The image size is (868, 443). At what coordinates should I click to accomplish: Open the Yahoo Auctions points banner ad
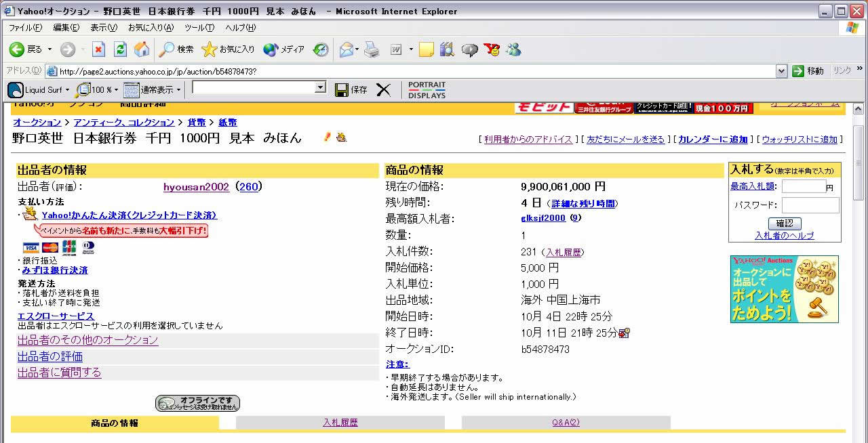click(x=785, y=289)
